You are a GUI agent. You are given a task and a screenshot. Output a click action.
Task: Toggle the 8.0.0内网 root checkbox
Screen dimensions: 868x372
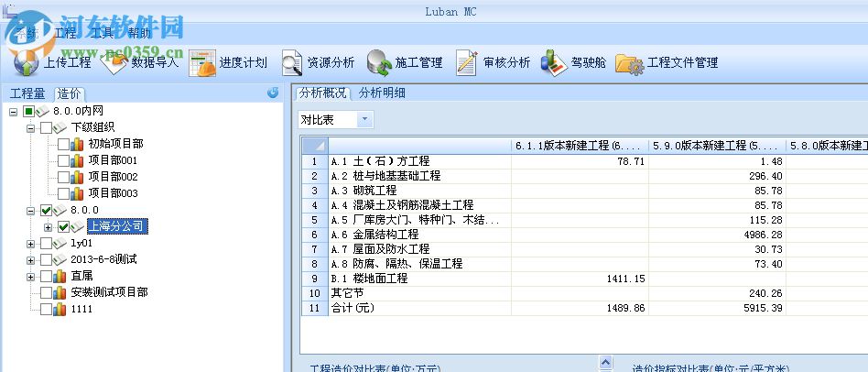pos(28,111)
